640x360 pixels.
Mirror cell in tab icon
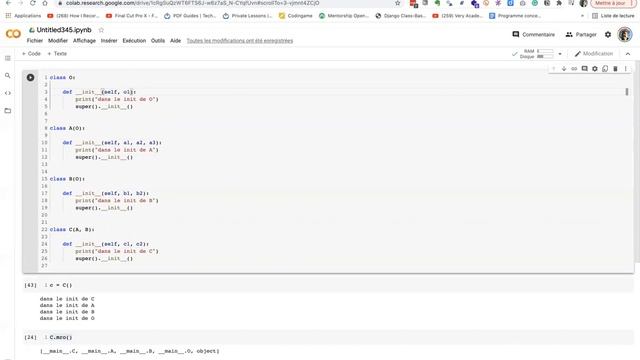(x=605, y=69)
